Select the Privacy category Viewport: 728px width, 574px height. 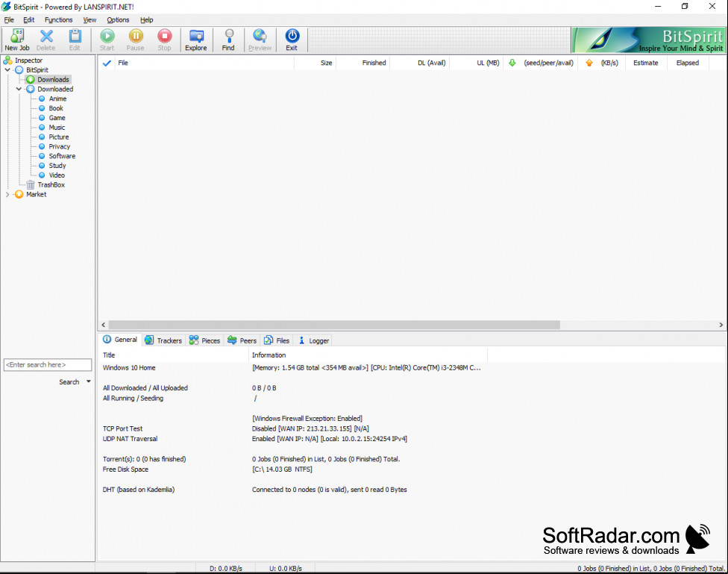click(x=60, y=146)
